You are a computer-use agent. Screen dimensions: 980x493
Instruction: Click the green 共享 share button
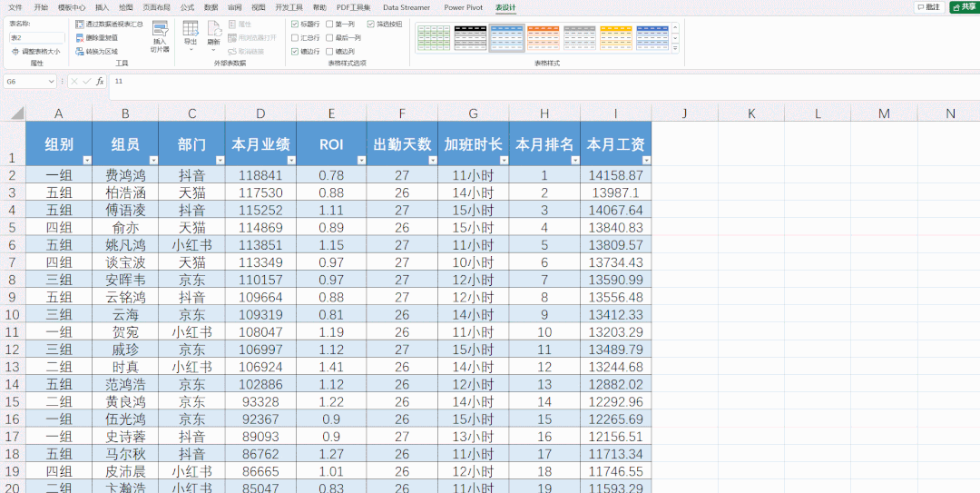965,7
